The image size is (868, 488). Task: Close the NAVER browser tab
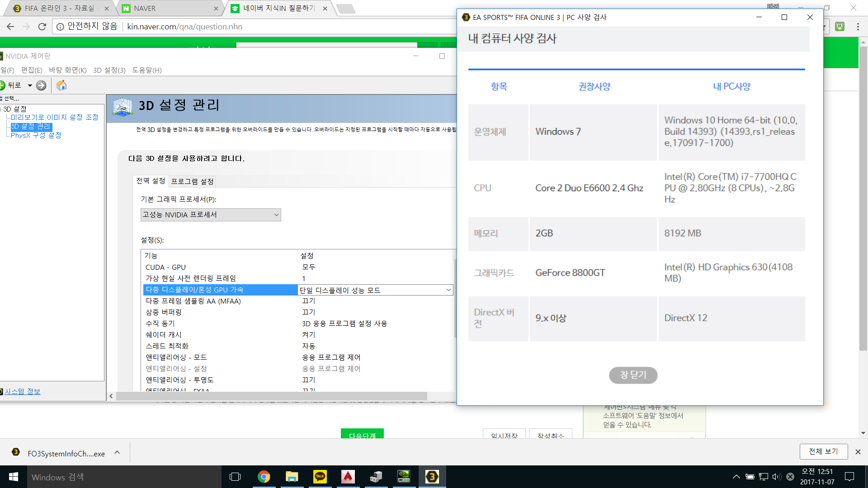[216, 9]
